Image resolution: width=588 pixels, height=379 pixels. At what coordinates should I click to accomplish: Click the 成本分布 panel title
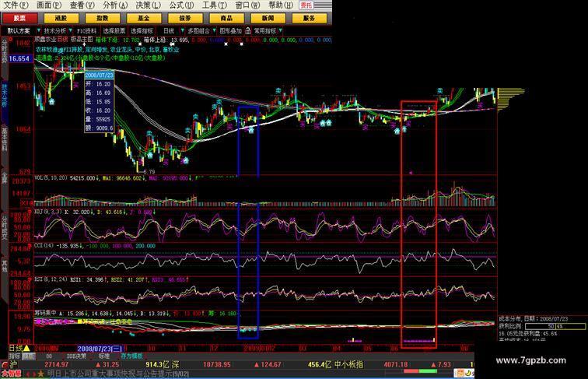(510, 318)
